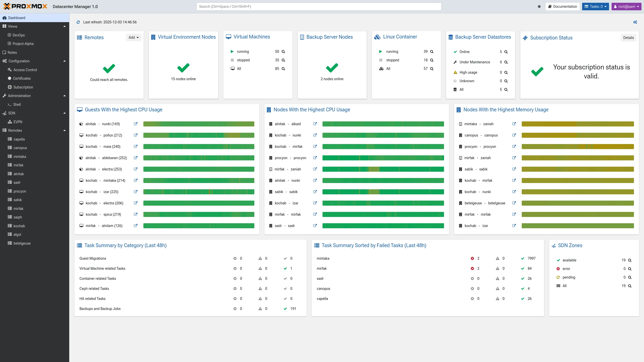Open the Documentation link
This screenshot has width=644, height=362.
point(562,6)
